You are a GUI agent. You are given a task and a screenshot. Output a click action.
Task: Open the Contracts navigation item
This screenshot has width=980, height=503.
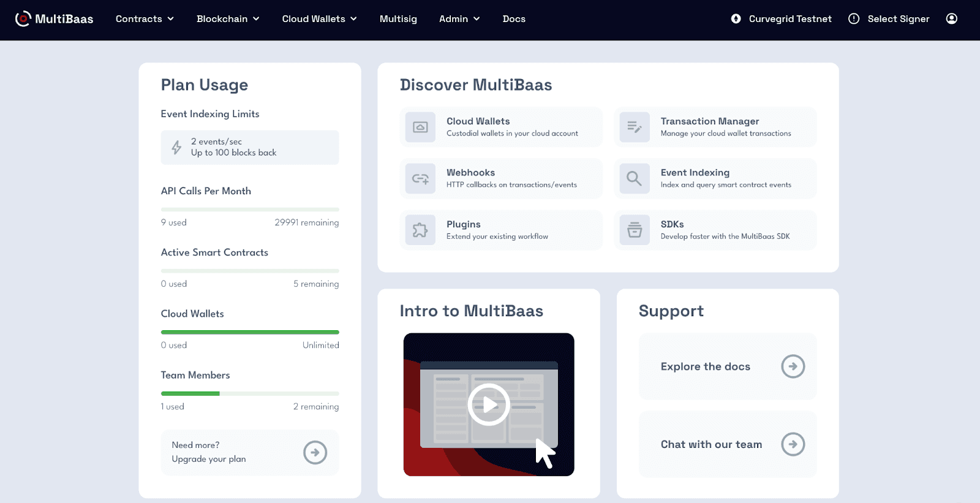click(x=139, y=19)
